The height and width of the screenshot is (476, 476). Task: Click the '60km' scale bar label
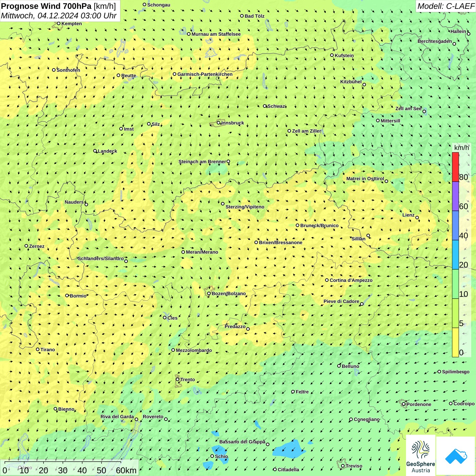[126, 470]
